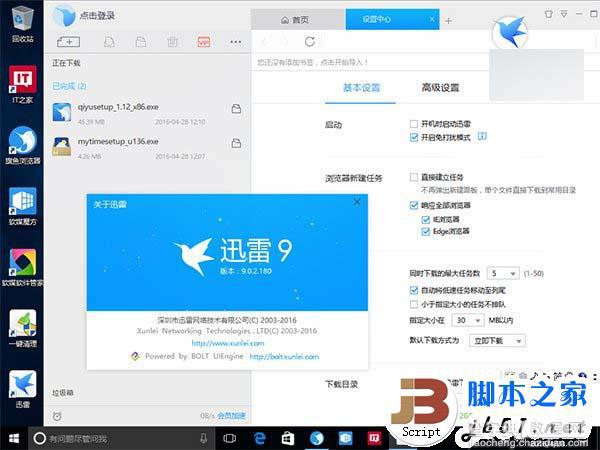This screenshot has height=450, width=600.
Task: Click the floating Xunlei bird widget
Action: (x=510, y=33)
